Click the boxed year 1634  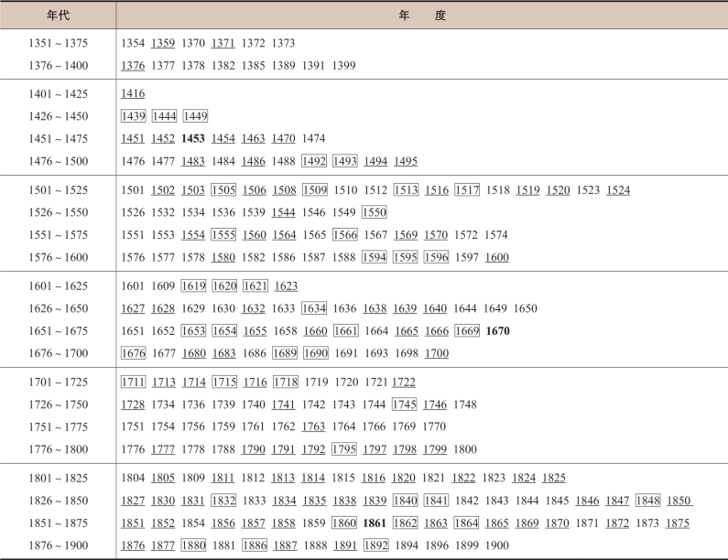click(x=314, y=308)
